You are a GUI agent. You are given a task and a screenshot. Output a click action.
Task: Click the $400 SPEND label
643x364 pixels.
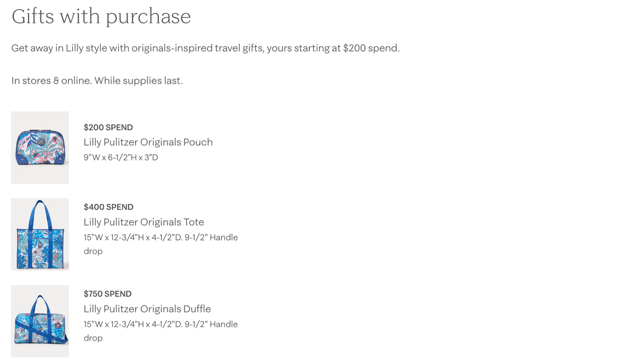(108, 207)
